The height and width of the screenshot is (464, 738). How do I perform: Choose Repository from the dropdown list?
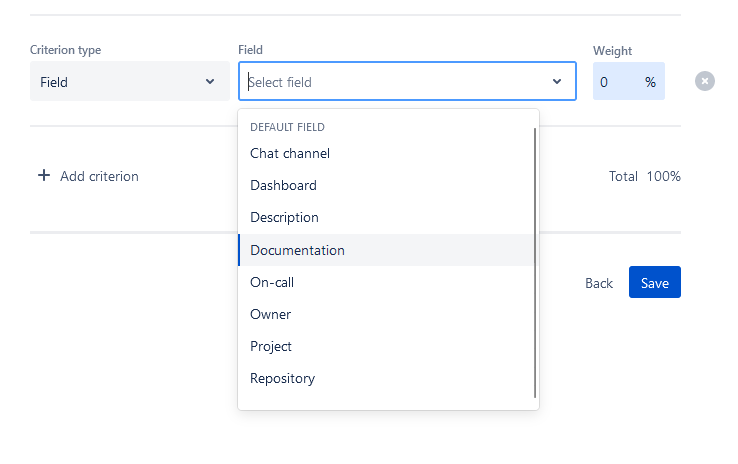pos(282,378)
